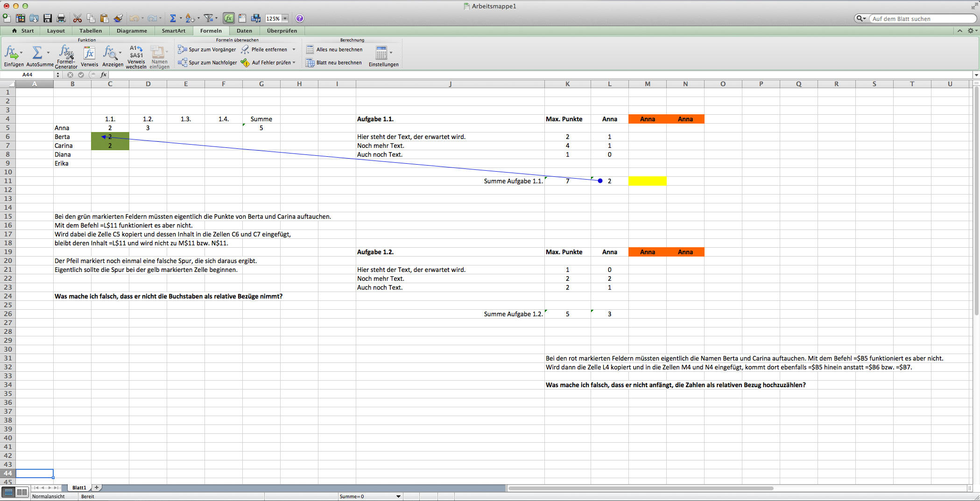Click Spur zum Nachfolger
Image resolution: width=980 pixels, height=501 pixels.
[207, 63]
